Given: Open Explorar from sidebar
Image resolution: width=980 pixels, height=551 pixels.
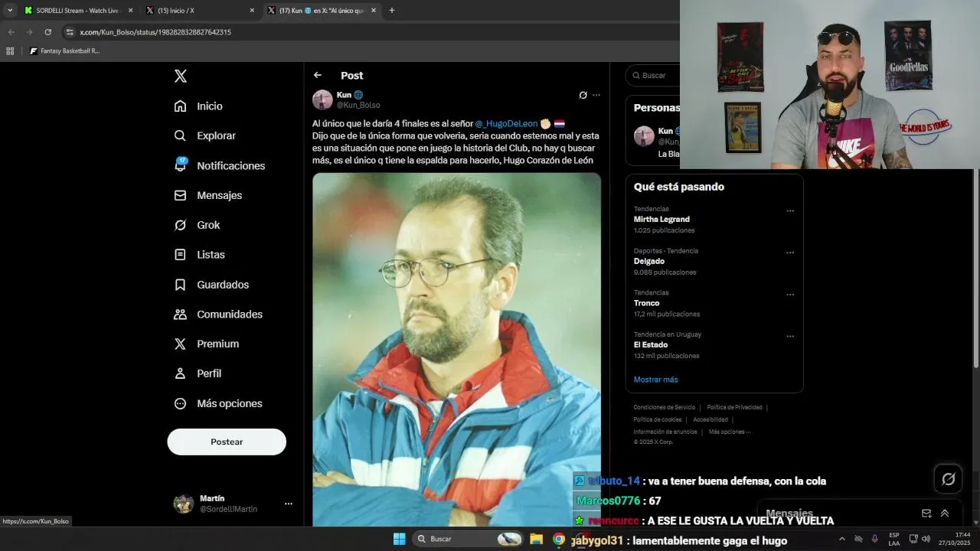Looking at the screenshot, I should (204, 135).
